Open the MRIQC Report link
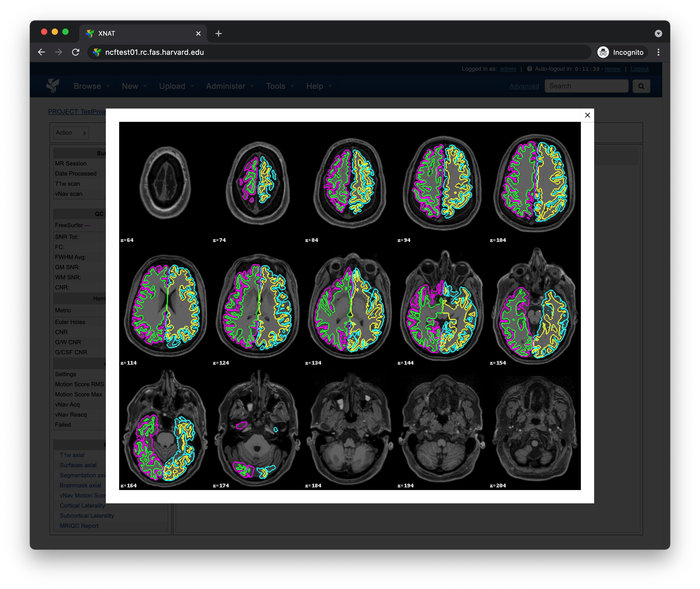This screenshot has height=589, width=700. click(x=79, y=526)
